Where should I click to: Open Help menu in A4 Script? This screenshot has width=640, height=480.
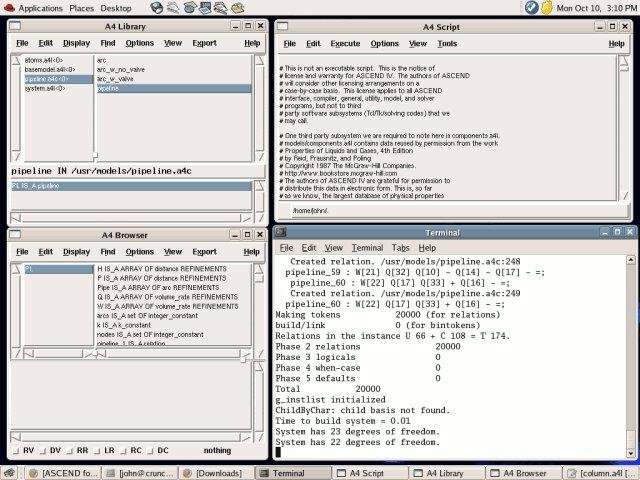pos(616,43)
